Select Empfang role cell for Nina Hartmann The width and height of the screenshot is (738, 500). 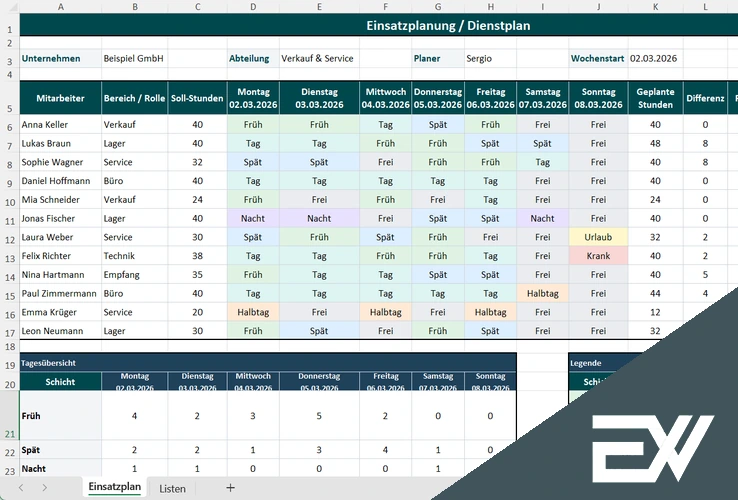tap(134, 275)
